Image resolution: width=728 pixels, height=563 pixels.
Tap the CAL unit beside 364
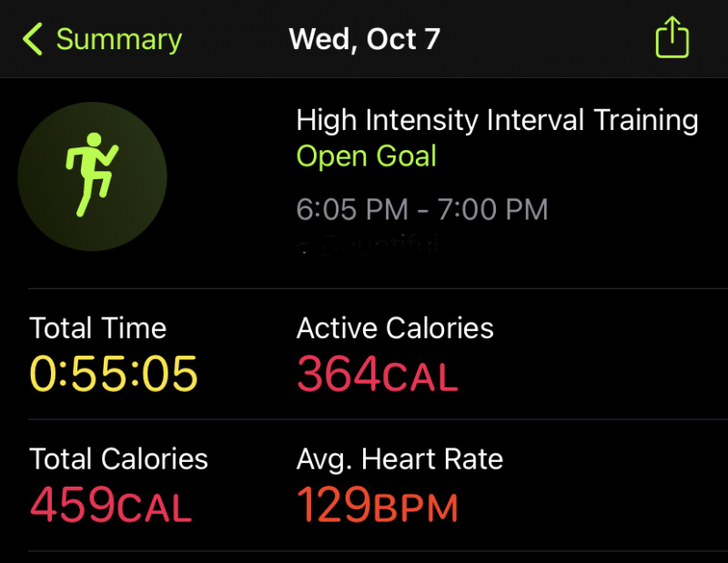(420, 377)
